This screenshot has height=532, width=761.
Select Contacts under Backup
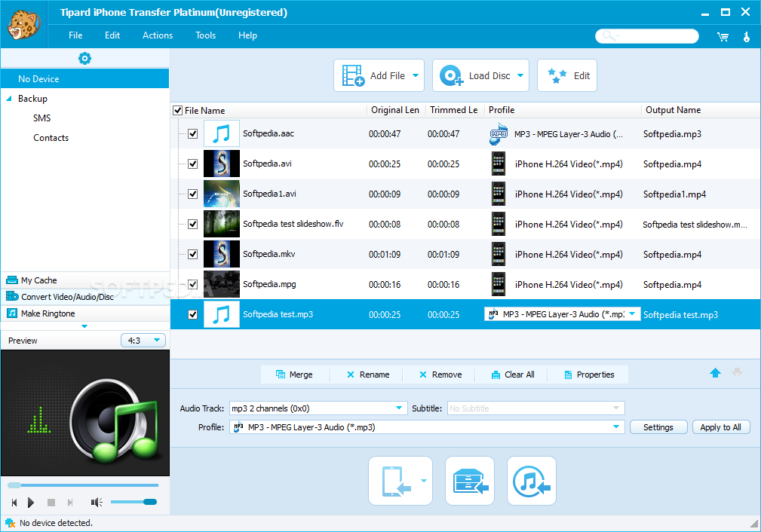click(51, 138)
